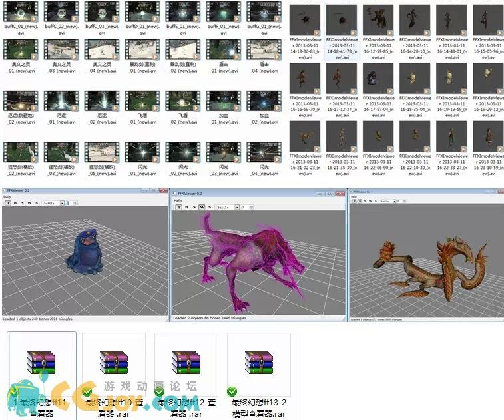Viewport: 504px width, 420px height.
Task: Select 加血_02_(new).avi video file
Action: click(x=264, y=108)
